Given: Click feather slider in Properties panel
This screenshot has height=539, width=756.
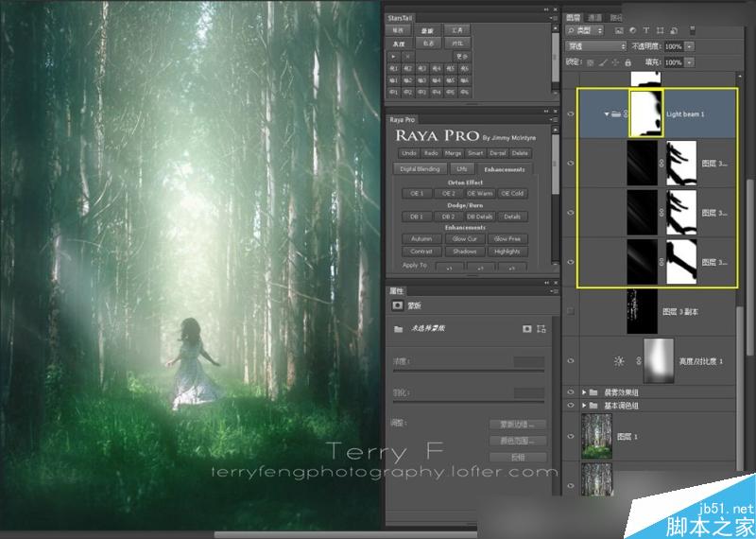Looking at the screenshot, I should (x=469, y=402).
